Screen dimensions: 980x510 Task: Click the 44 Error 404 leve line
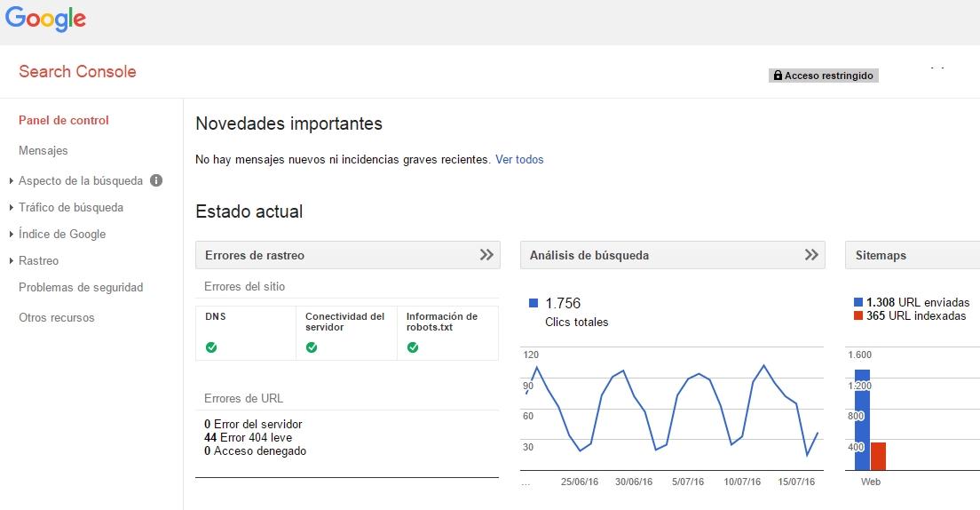(x=249, y=437)
